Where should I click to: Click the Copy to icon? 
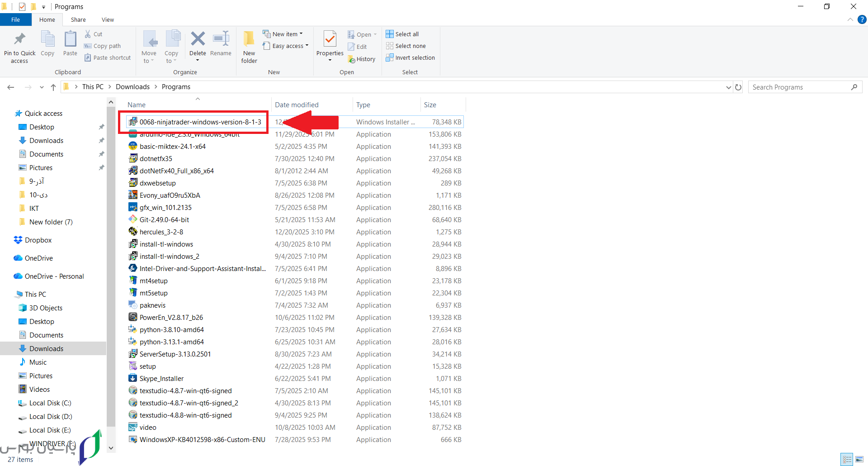pos(173,39)
